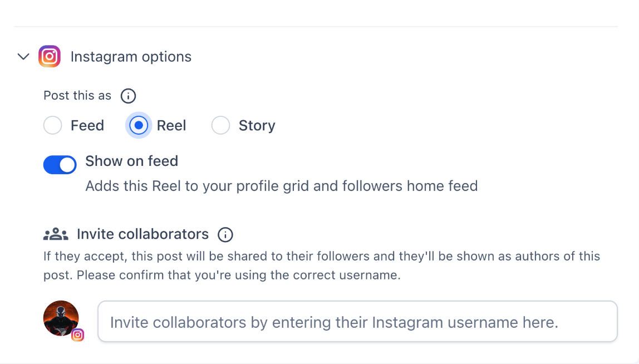The image size is (639, 364).
Task: Focus the Invite collaborators username field
Action: (357, 322)
